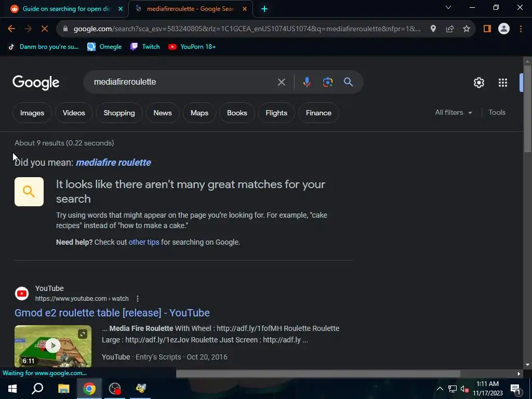
Task: Open Windows taskbar search
Action: [x=37, y=389]
